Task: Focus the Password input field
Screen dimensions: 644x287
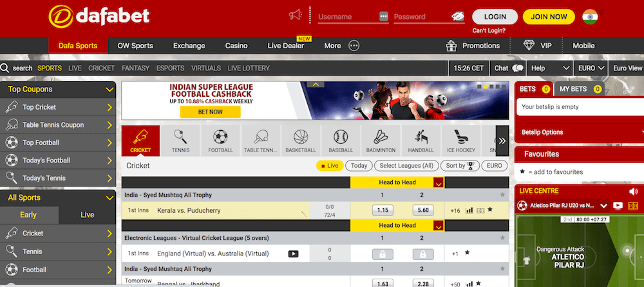Action: point(429,17)
